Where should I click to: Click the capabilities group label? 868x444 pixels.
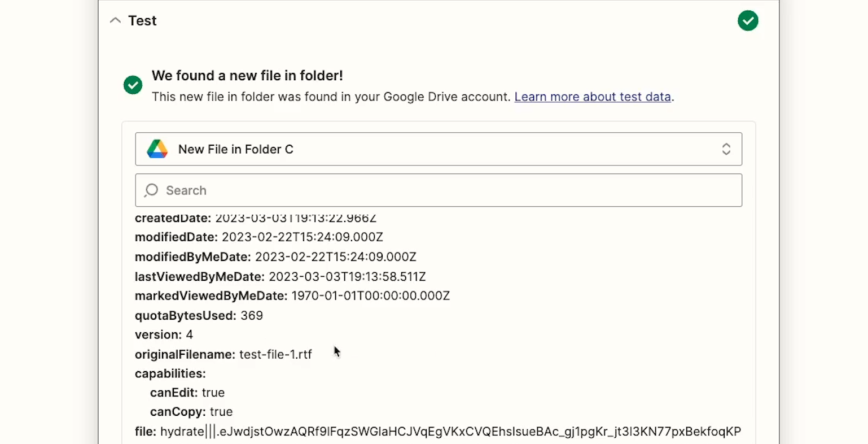[170, 374]
